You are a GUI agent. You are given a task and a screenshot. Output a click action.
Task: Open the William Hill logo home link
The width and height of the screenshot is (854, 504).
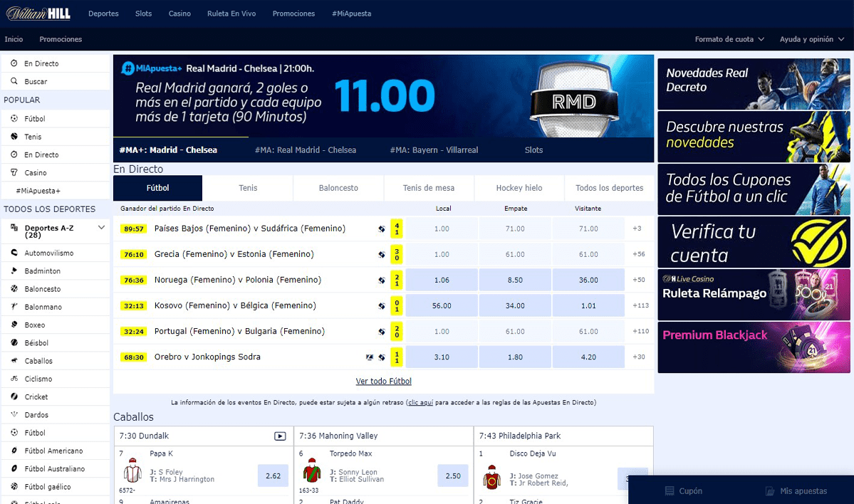click(x=38, y=14)
